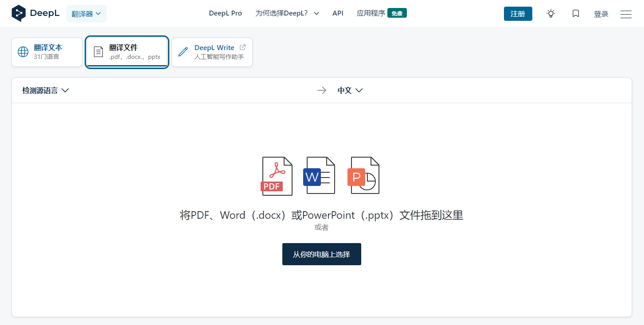
Task: Click the Word document icon
Action: pos(319,175)
